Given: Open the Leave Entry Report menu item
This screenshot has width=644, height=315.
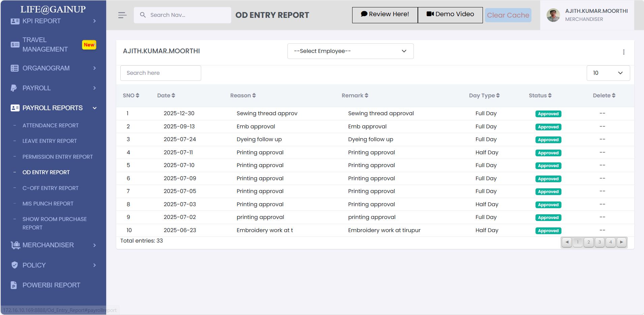Looking at the screenshot, I should pos(50,141).
